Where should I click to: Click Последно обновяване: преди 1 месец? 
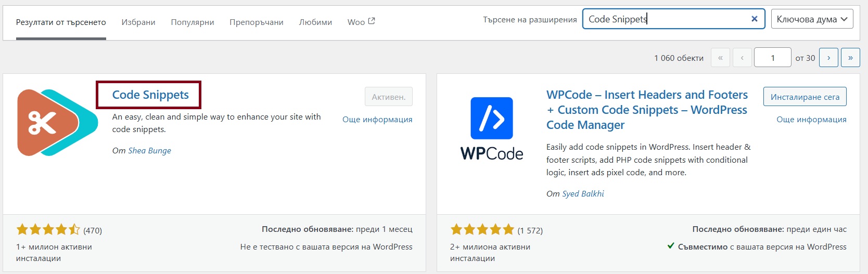tap(337, 229)
